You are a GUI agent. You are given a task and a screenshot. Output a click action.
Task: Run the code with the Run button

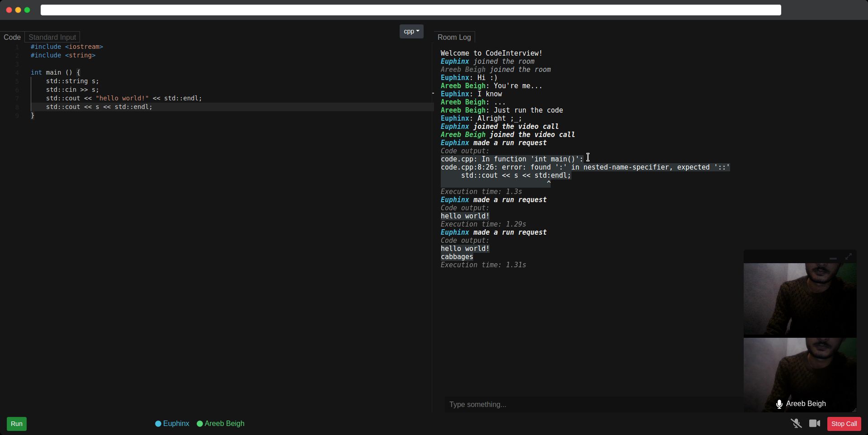17,424
